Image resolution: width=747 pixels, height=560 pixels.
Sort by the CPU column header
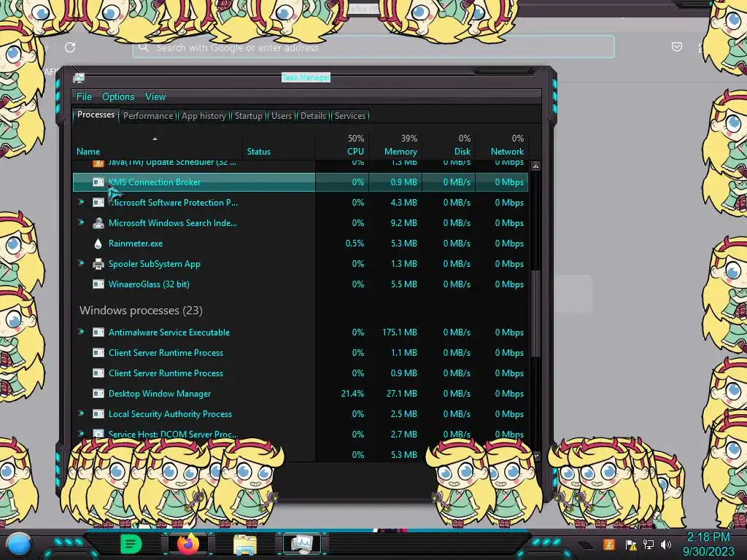tap(342, 146)
